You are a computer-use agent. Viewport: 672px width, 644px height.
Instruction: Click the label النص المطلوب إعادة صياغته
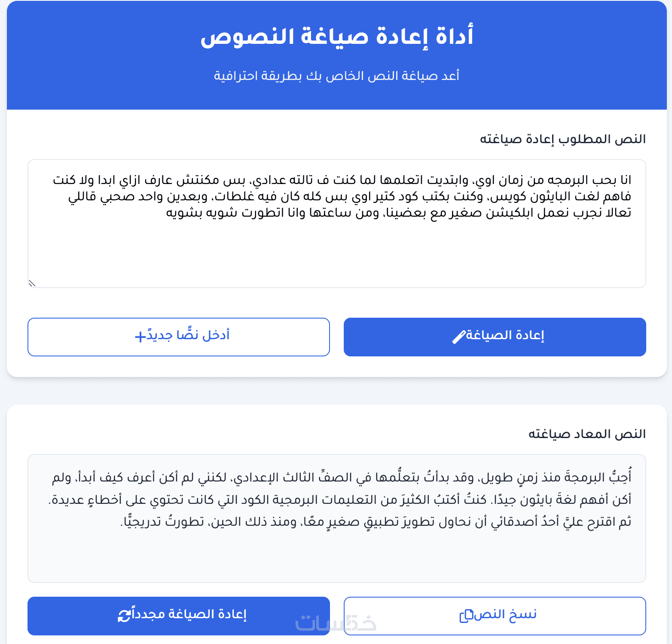tap(562, 139)
